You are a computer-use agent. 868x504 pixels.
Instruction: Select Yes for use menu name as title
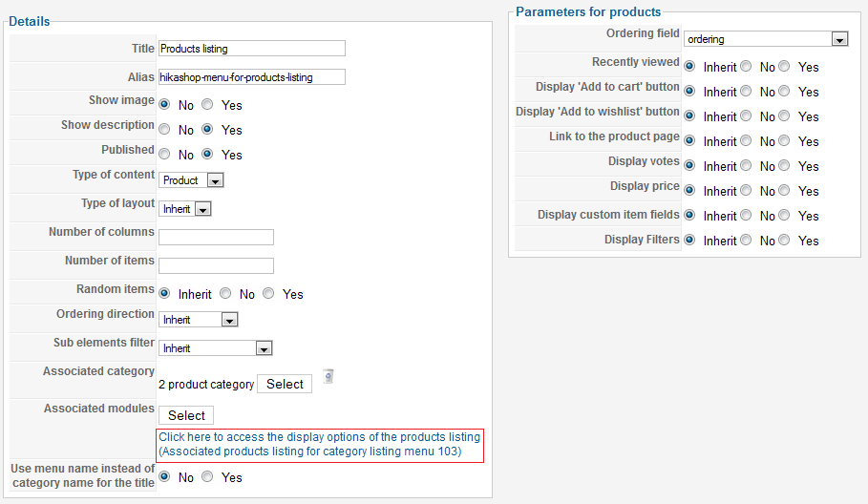[207, 477]
